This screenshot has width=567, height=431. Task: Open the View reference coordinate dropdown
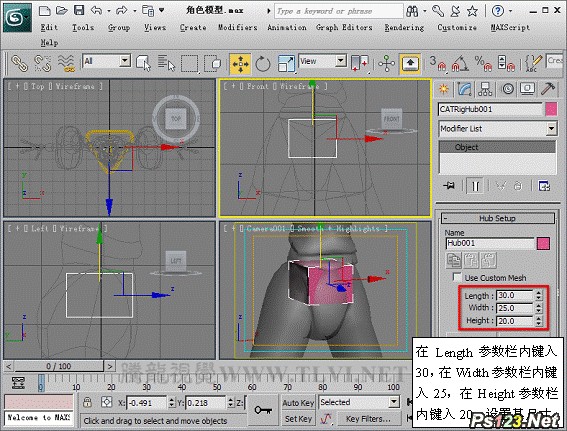click(341, 60)
